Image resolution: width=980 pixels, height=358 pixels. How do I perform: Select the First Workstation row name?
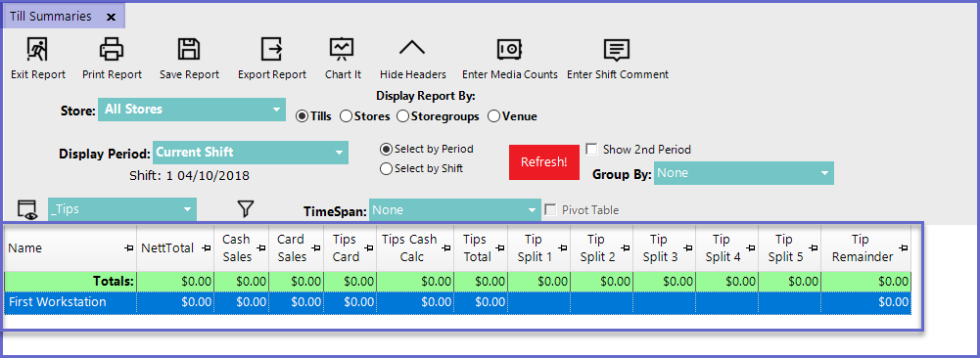click(x=58, y=302)
